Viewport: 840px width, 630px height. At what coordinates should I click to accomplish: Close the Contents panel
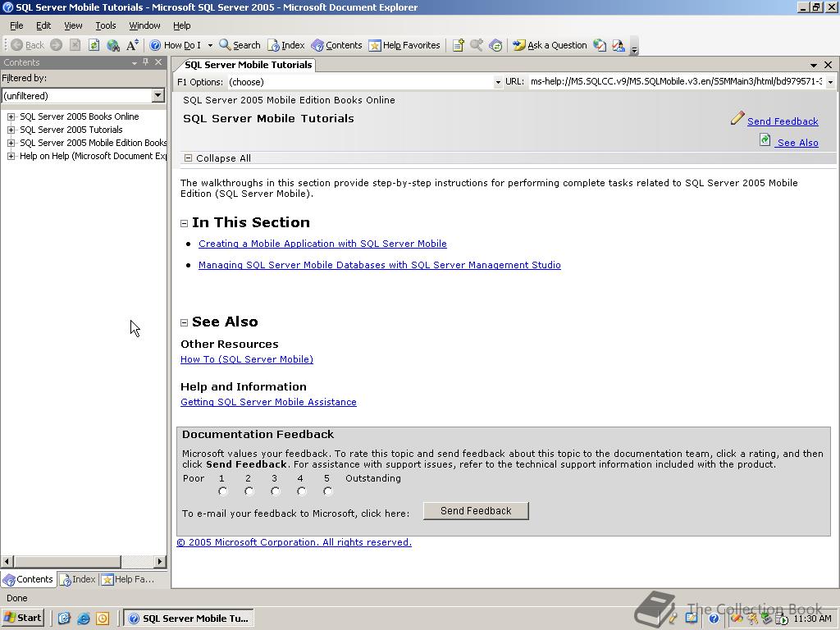158,62
